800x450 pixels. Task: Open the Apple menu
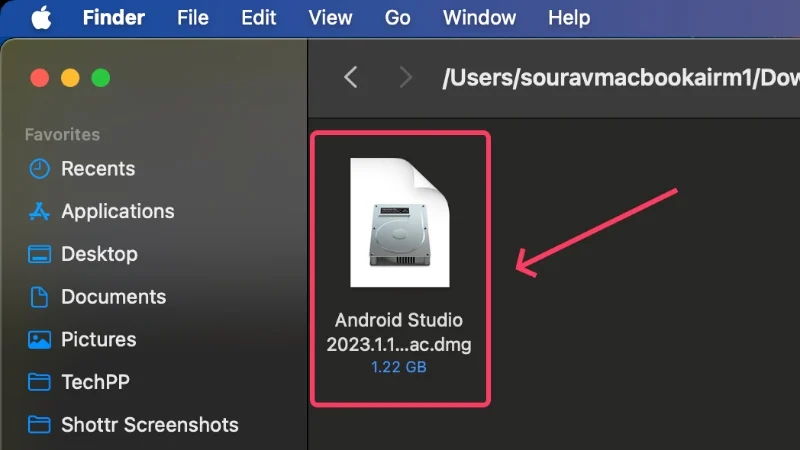pyautogui.click(x=39, y=18)
